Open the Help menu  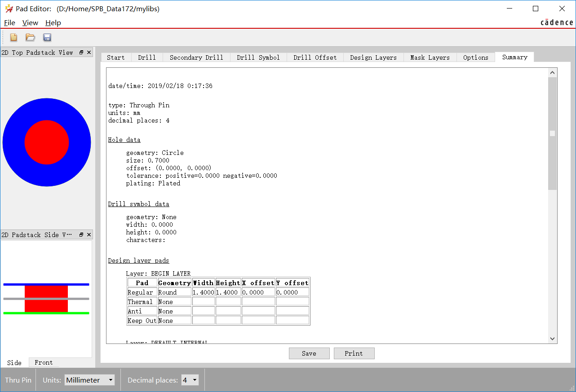(x=53, y=23)
